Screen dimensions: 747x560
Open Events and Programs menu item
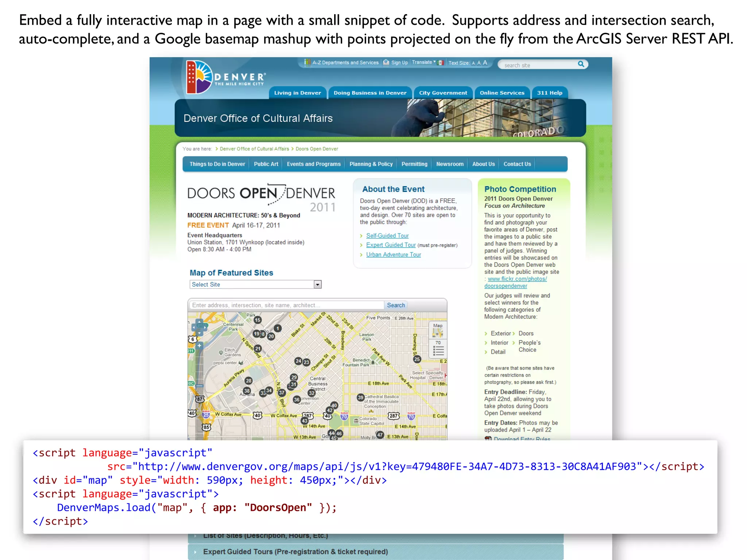[314, 164]
